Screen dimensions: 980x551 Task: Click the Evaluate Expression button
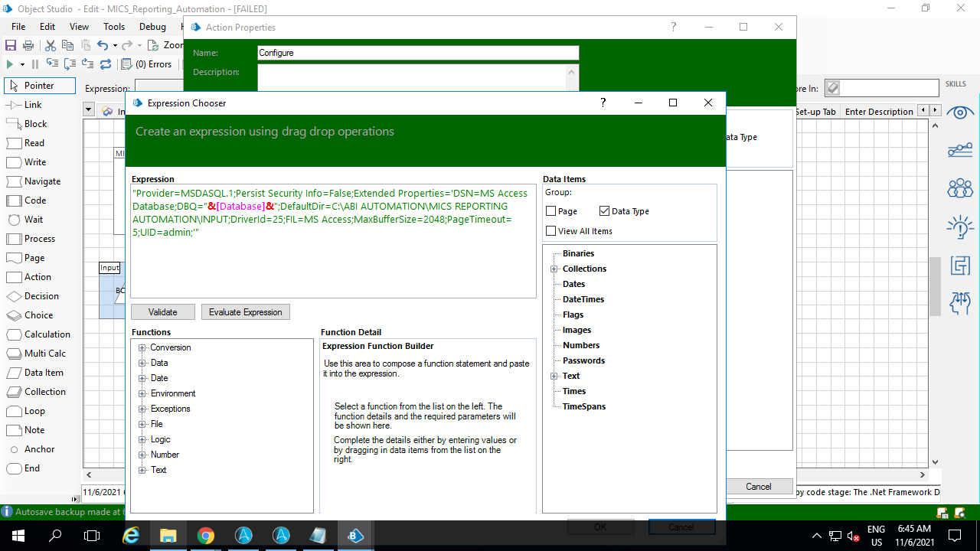point(246,312)
